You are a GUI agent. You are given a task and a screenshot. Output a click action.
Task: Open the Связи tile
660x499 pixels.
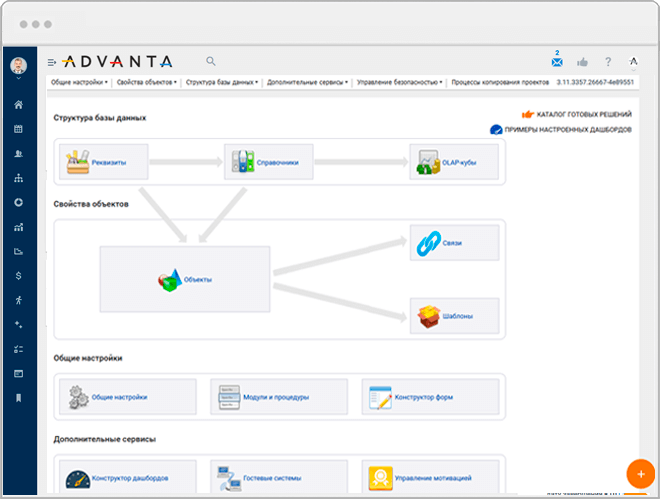click(455, 243)
